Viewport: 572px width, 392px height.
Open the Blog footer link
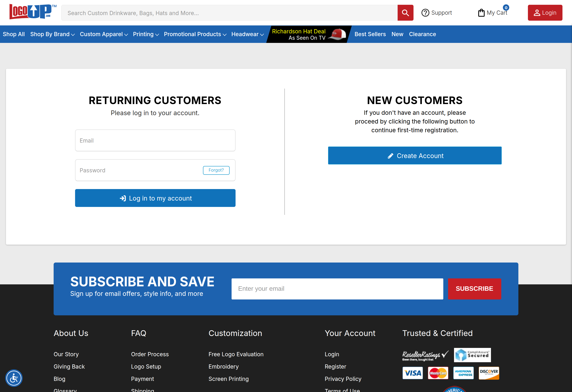pyautogui.click(x=60, y=379)
